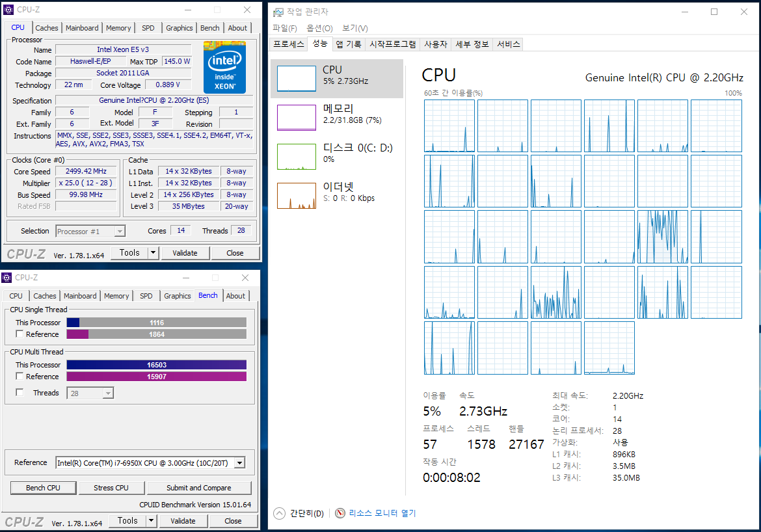Toggle Single Thread Reference checkbox
Screen dimensions: 761x532
[x=20, y=334]
